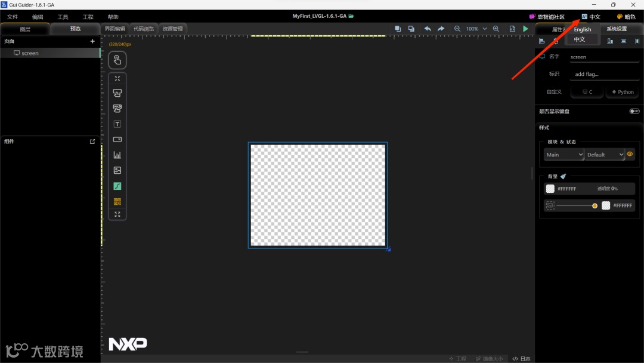This screenshot has width=644, height=363.
Task: Open the gradient #FFFFFF color swatch
Action: (x=606, y=205)
